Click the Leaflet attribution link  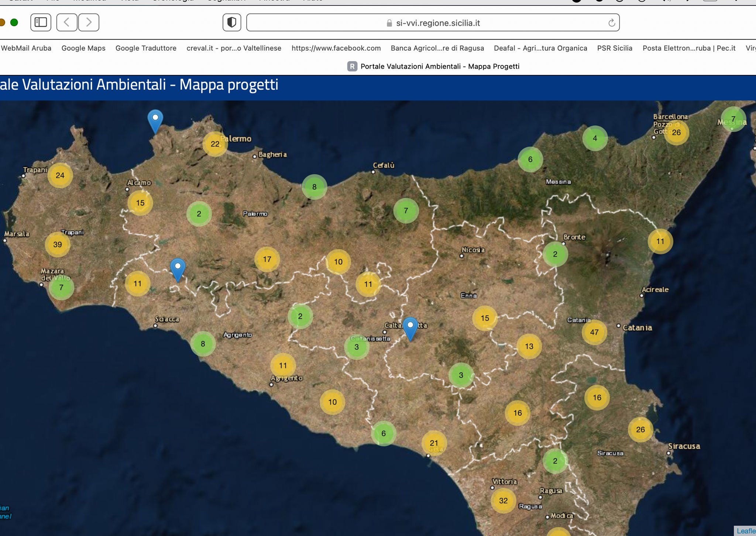pos(746,531)
